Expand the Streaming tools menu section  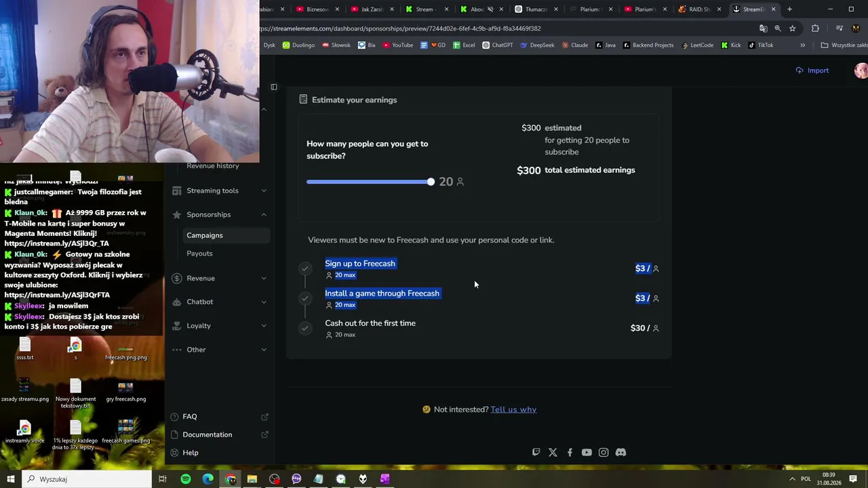[x=219, y=190]
